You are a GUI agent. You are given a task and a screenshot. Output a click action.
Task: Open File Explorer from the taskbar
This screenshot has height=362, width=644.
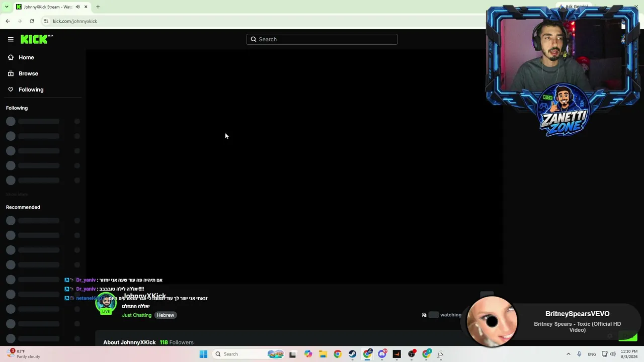(323, 354)
